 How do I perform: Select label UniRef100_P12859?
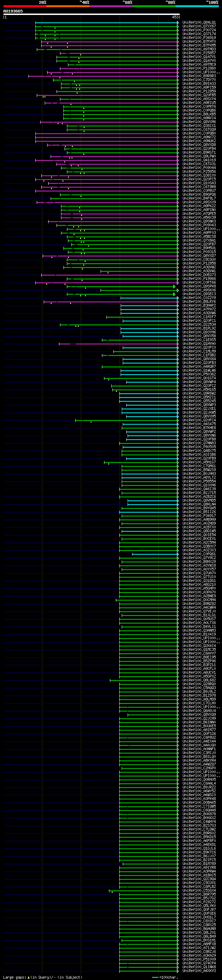click(x=199, y=91)
